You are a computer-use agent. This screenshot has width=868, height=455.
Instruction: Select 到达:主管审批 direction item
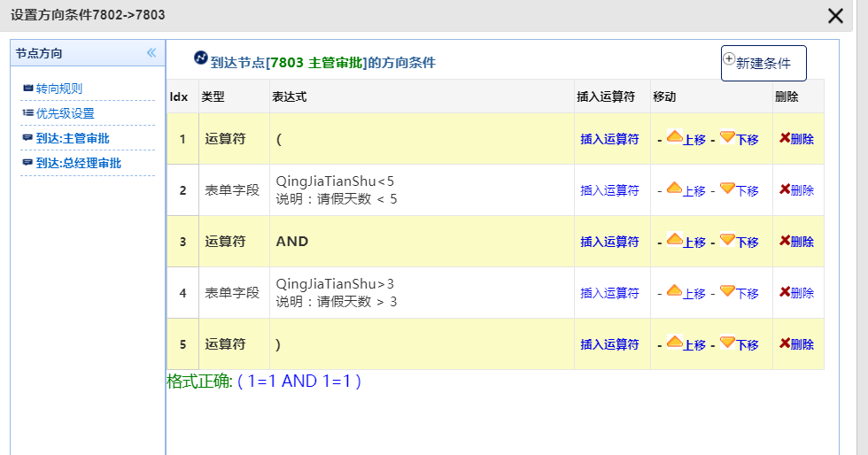pyautogui.click(x=73, y=138)
